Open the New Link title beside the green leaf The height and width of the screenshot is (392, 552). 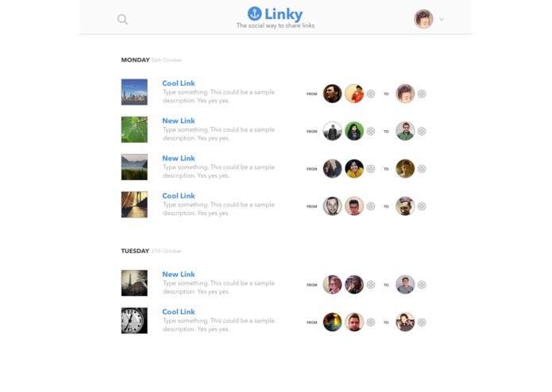[179, 121]
